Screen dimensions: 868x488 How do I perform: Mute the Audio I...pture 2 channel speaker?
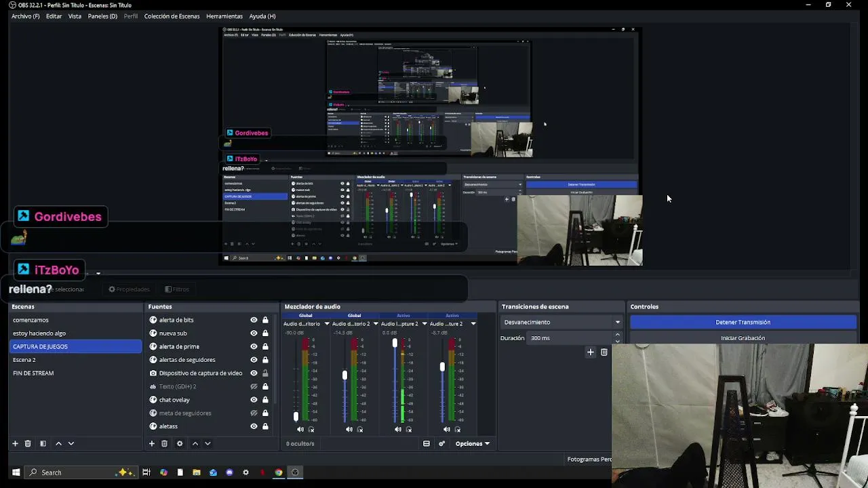point(398,429)
